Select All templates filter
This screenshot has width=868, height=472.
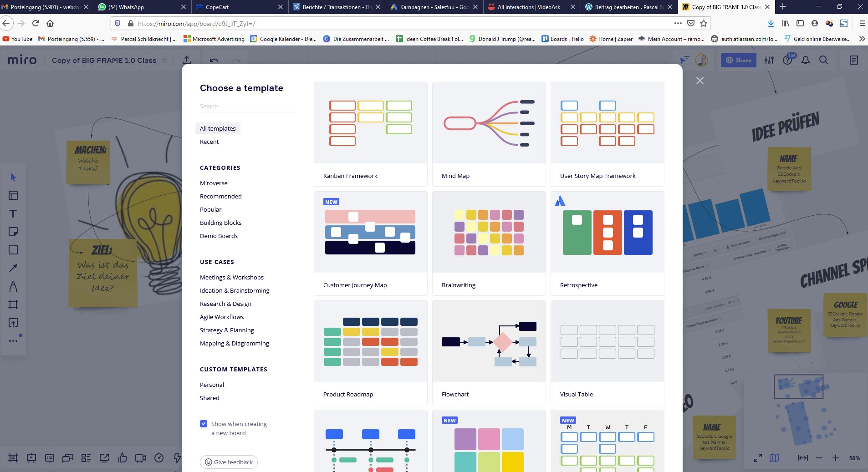click(218, 128)
